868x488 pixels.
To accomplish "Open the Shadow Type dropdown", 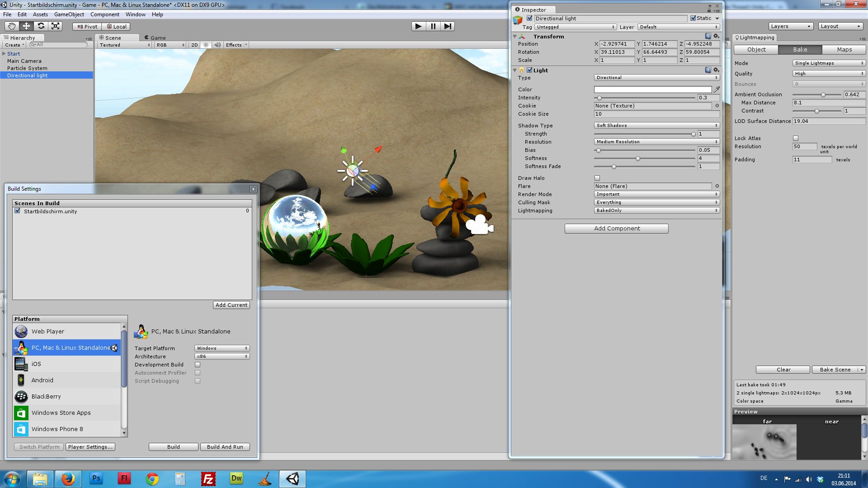I will pos(656,126).
